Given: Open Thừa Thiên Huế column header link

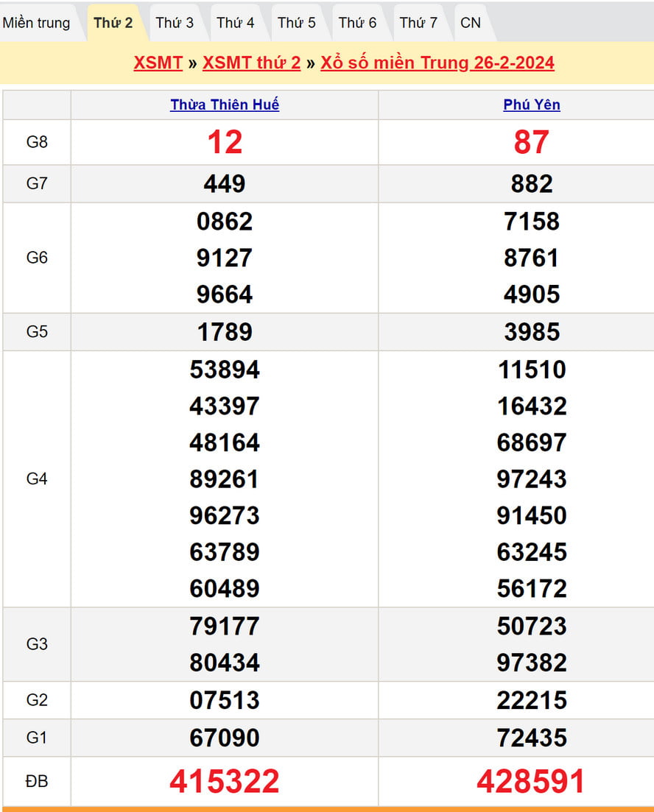Looking at the screenshot, I should click(x=225, y=105).
